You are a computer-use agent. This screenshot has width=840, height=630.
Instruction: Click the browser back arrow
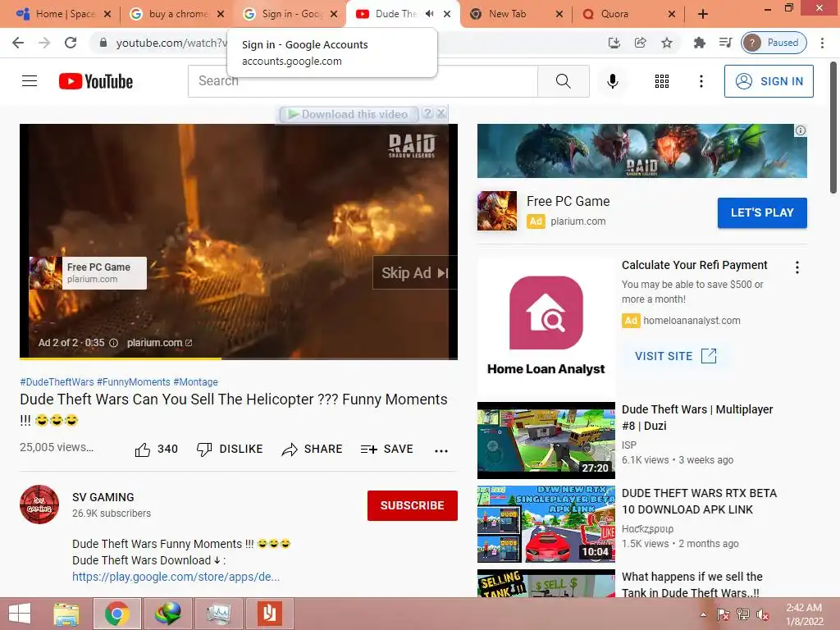pyautogui.click(x=18, y=43)
